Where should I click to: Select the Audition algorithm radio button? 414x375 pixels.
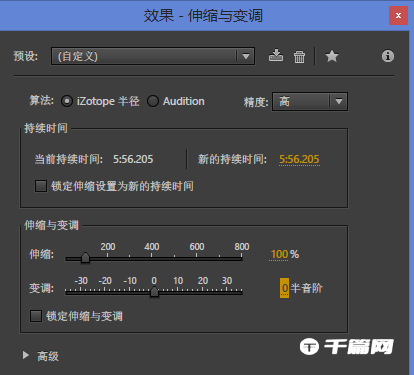click(x=153, y=101)
